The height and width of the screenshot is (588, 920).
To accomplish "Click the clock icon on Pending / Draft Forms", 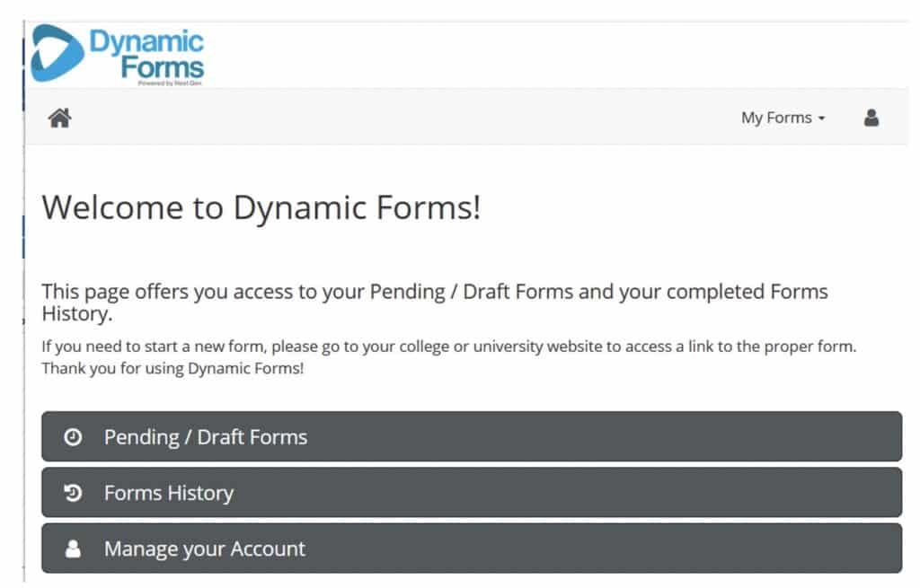I will (x=73, y=437).
